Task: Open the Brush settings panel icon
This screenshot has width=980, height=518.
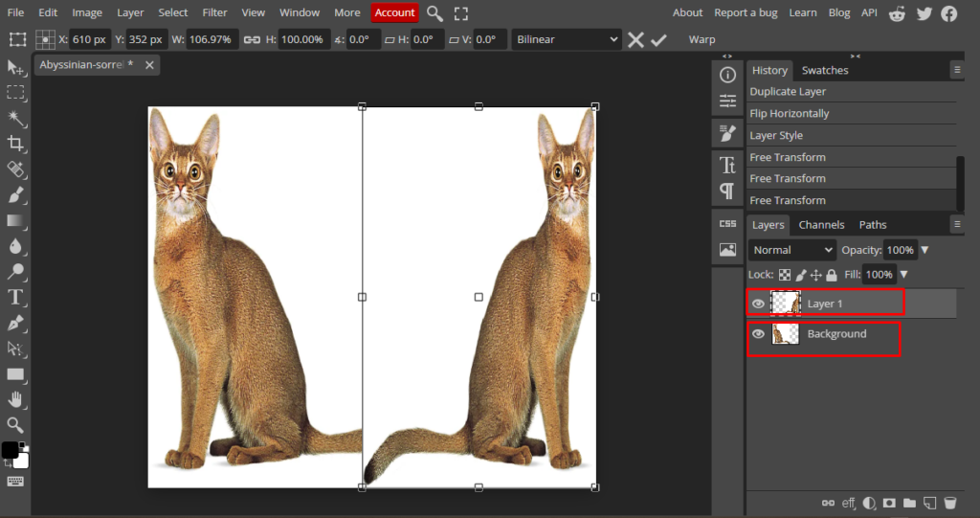Action: (727, 133)
